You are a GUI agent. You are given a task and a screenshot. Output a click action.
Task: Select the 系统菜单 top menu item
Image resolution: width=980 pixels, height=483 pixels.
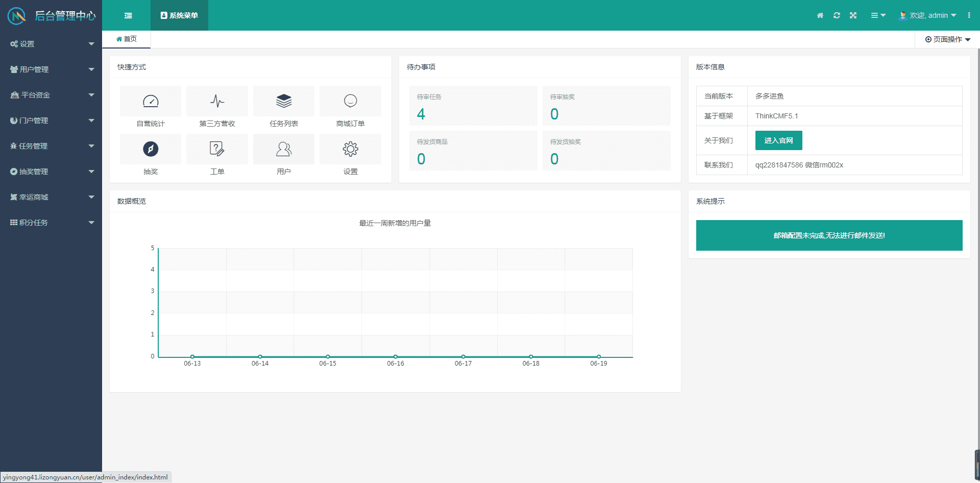(179, 15)
